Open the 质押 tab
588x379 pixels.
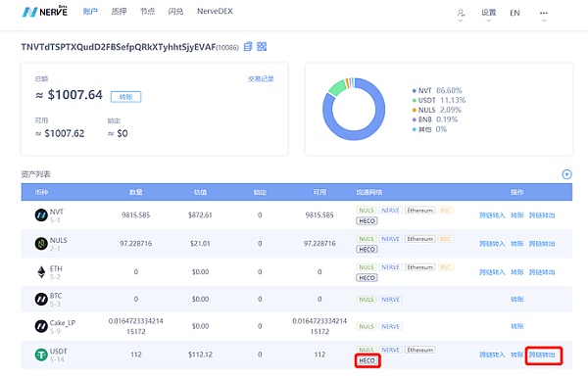[x=119, y=12]
